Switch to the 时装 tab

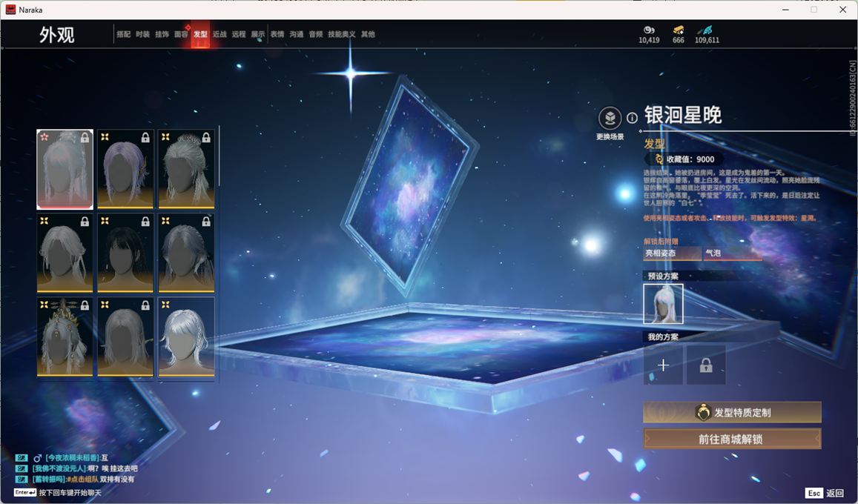(142, 34)
